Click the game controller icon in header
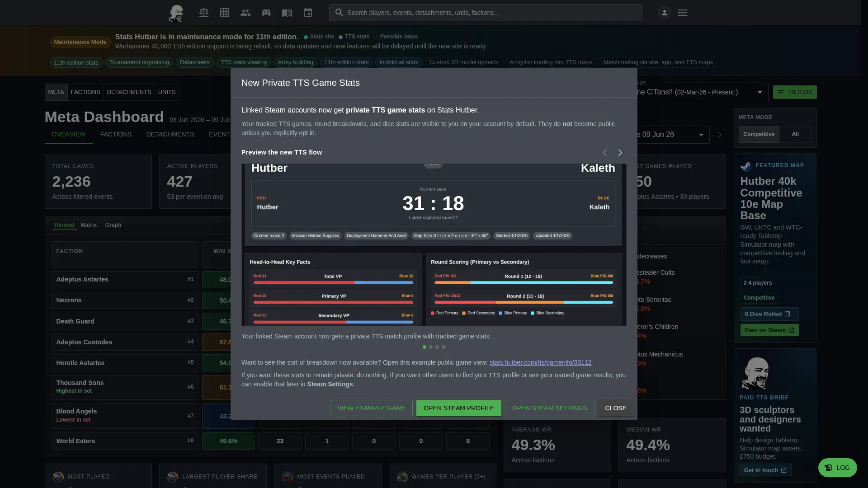This screenshot has height=488, width=868. click(x=266, y=13)
